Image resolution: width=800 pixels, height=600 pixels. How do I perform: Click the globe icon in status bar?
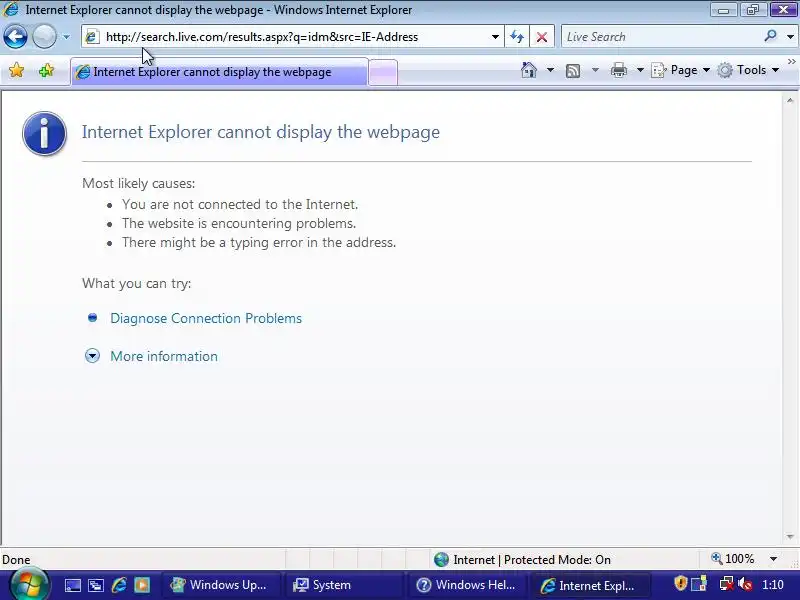(441, 560)
